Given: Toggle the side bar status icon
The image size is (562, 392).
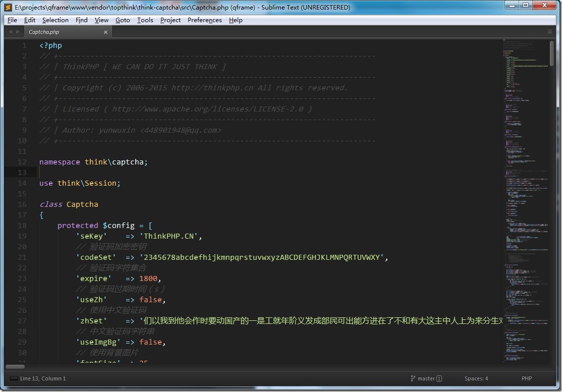Looking at the screenshot, I should tap(14, 378).
